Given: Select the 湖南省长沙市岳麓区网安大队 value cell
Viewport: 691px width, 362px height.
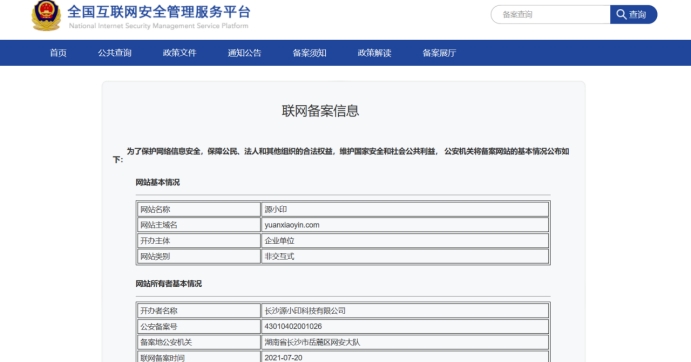Looking at the screenshot, I should (405, 342).
